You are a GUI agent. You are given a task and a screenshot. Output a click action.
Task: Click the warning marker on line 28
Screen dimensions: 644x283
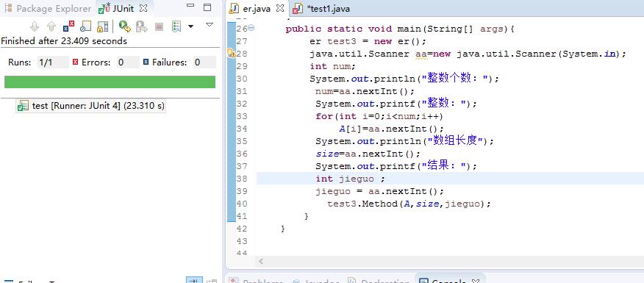(232, 54)
